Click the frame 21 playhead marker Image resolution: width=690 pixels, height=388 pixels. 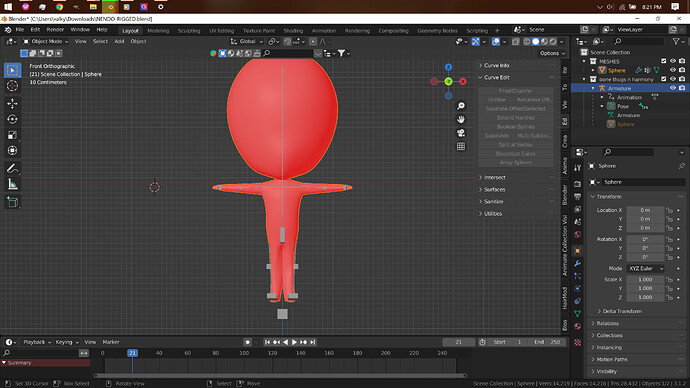pyautogui.click(x=132, y=353)
